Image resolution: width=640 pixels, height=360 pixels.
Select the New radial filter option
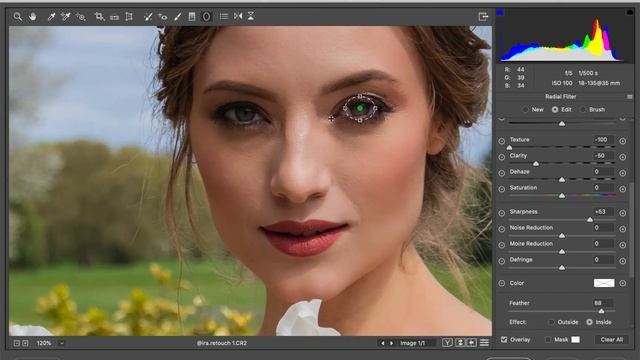pyautogui.click(x=533, y=109)
